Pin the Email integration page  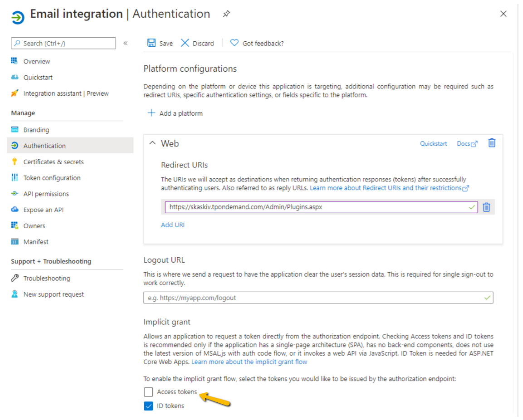pos(225,14)
